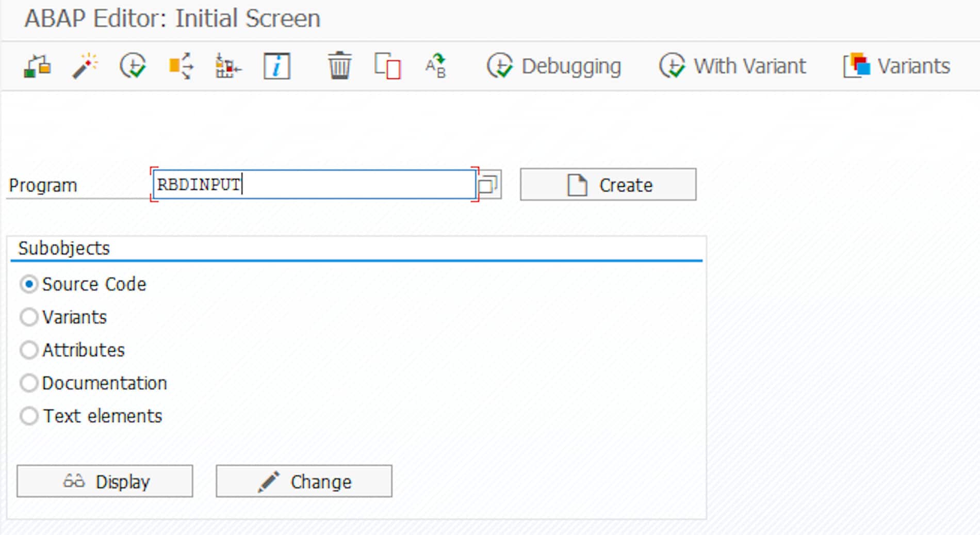Viewport: 980px width, 535px height.
Task: Click the Copy program icon
Action: 387,67
